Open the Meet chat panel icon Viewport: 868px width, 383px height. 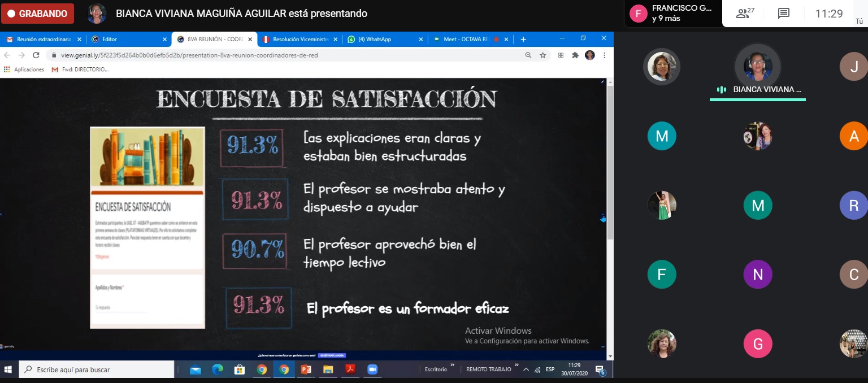[x=783, y=14]
